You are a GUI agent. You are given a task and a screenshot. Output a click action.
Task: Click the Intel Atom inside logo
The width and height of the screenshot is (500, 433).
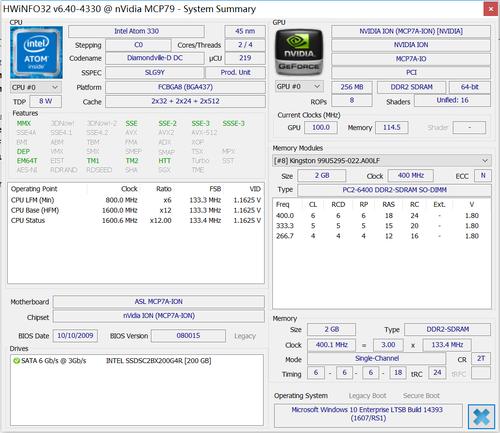pyautogui.click(x=36, y=52)
